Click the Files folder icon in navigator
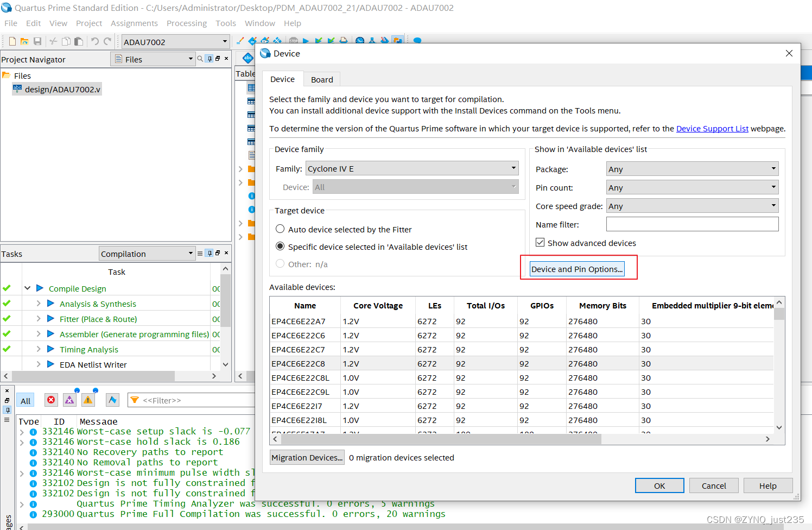812x530 pixels. pyautogui.click(x=7, y=75)
